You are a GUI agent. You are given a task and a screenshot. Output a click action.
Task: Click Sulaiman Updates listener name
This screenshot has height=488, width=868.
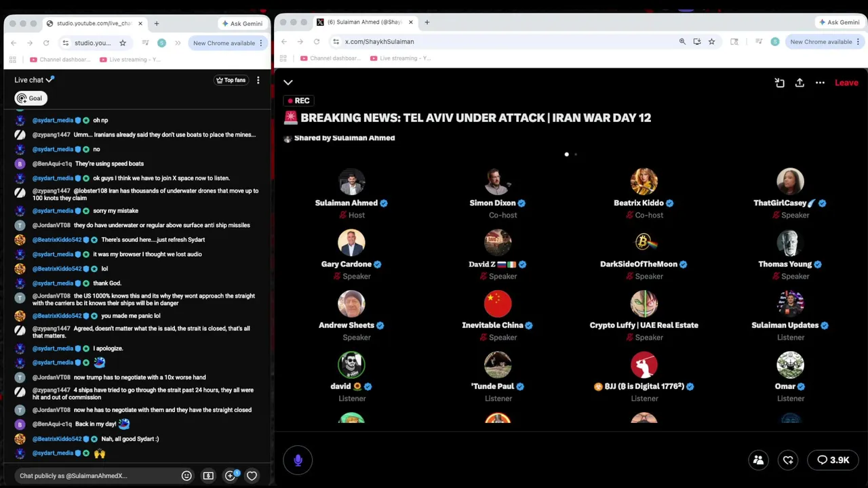point(785,325)
